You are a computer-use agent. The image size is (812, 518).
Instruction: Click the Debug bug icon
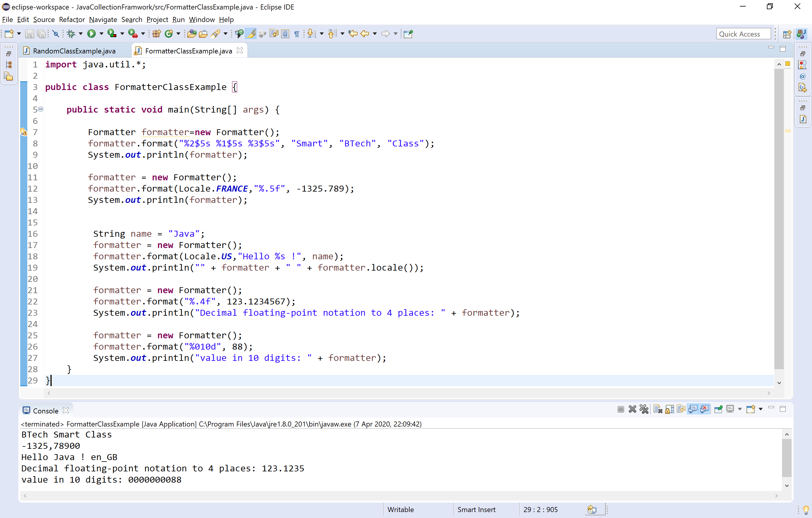coord(71,34)
